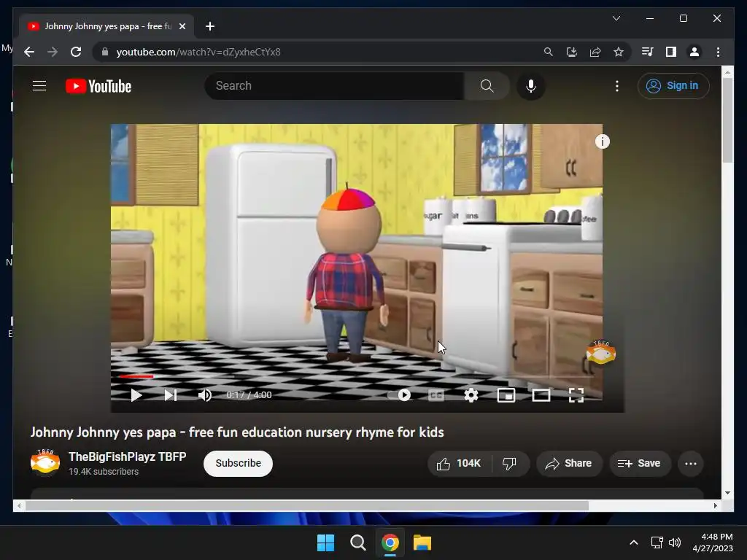
Task: Mute the video volume speaker
Action: (205, 395)
